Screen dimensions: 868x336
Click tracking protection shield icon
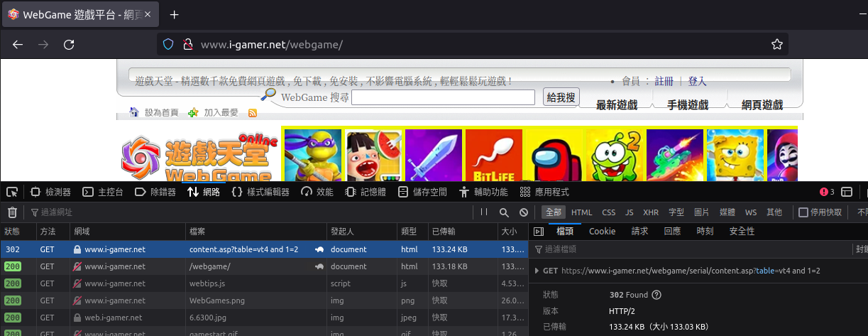[169, 44]
